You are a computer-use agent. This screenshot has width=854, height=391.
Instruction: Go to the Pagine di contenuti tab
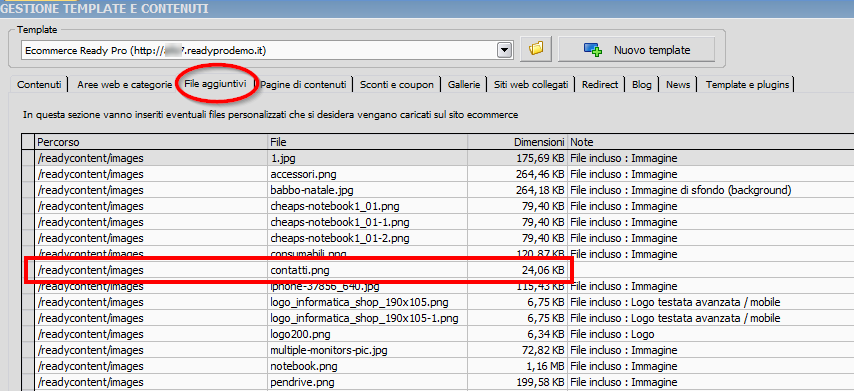click(303, 84)
